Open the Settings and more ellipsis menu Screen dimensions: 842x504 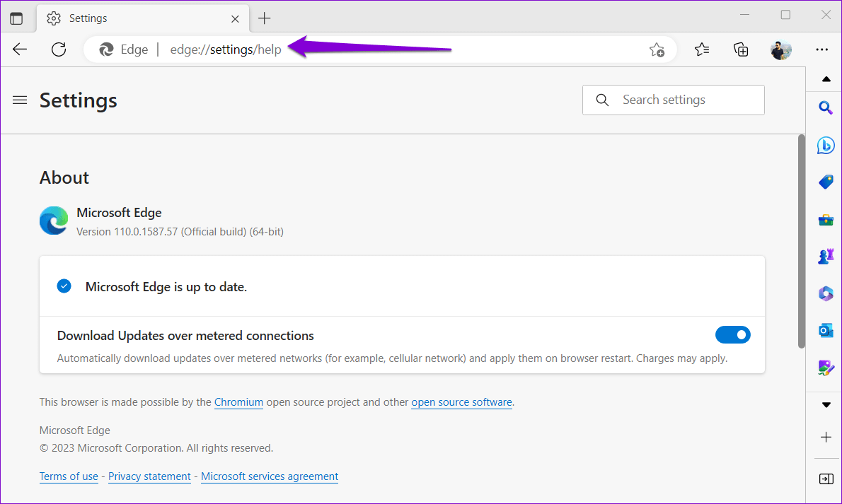click(821, 49)
